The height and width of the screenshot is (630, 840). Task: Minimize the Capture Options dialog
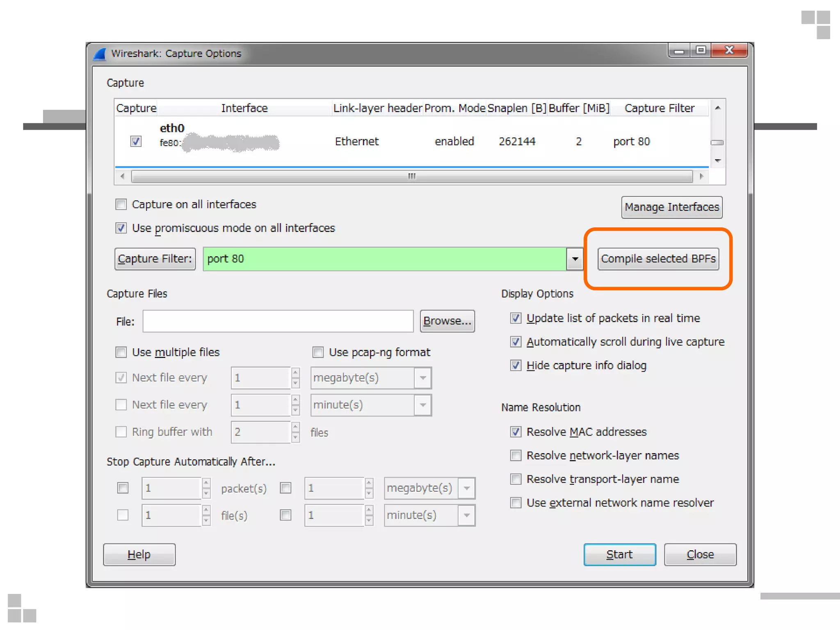coord(679,51)
